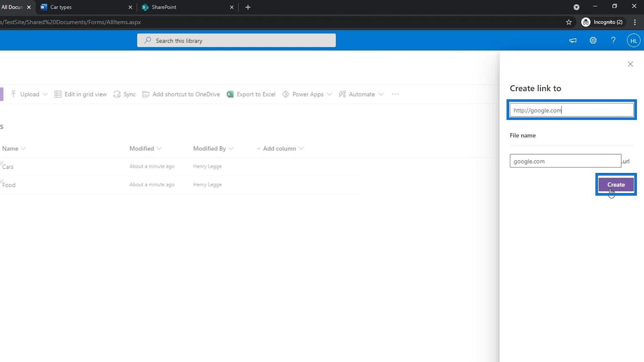The height and width of the screenshot is (362, 644).
Task: Expand the Upload dropdown chevron
Action: tap(45, 94)
